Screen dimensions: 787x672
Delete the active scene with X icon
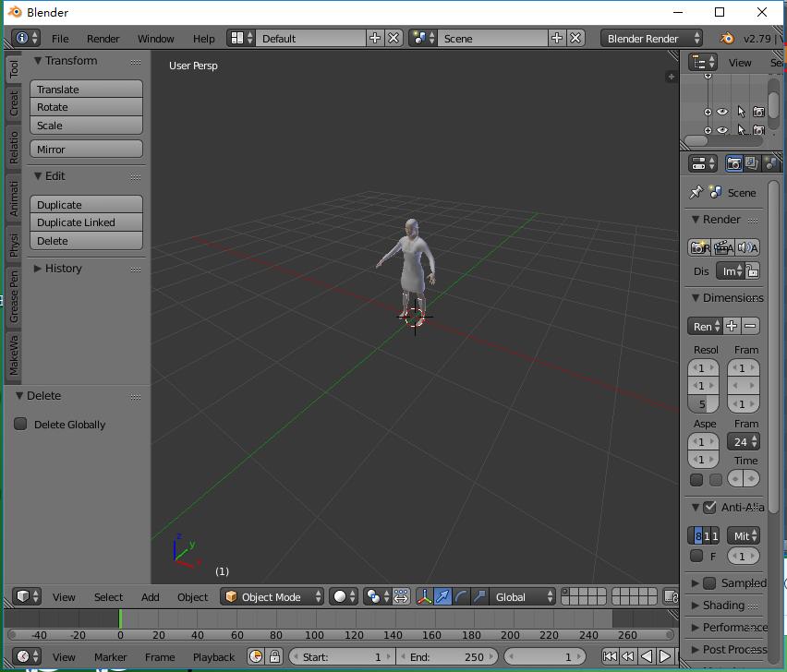tap(575, 38)
